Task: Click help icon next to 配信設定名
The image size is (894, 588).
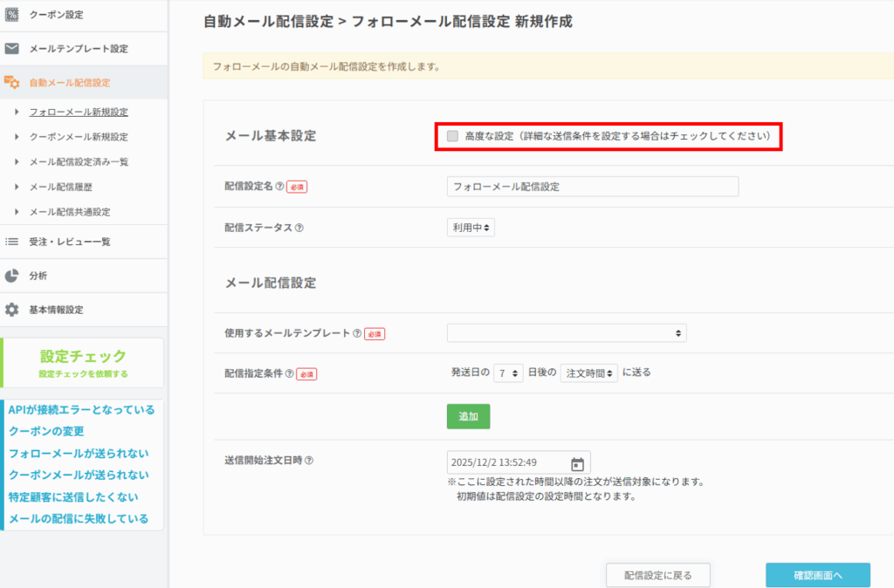Action: (x=280, y=186)
